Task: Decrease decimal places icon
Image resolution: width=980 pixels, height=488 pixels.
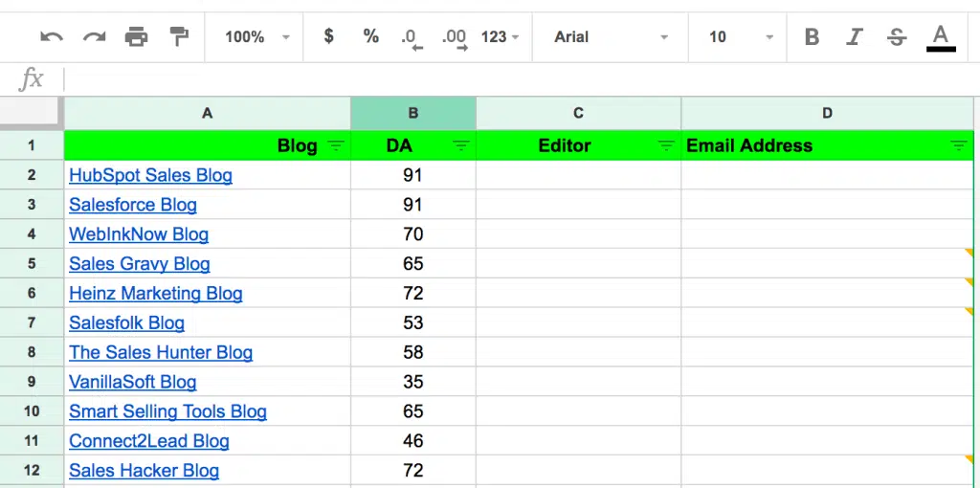Action: [x=412, y=38]
